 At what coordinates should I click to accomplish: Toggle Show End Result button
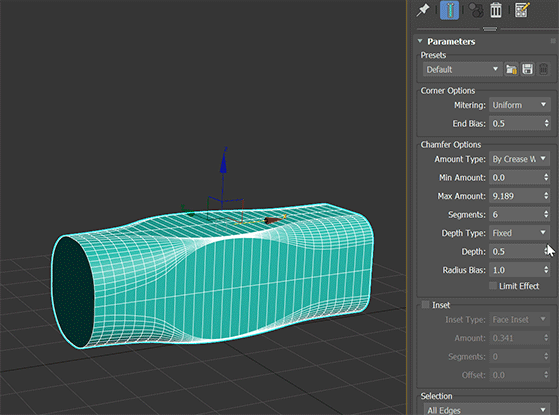click(449, 10)
